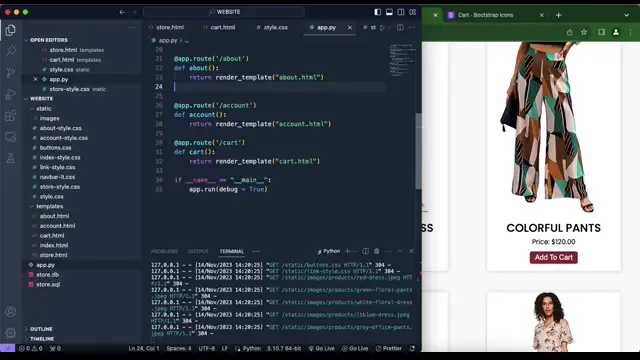Open the PROBLEMS panel tab
This screenshot has width=640, height=360.
click(164, 251)
